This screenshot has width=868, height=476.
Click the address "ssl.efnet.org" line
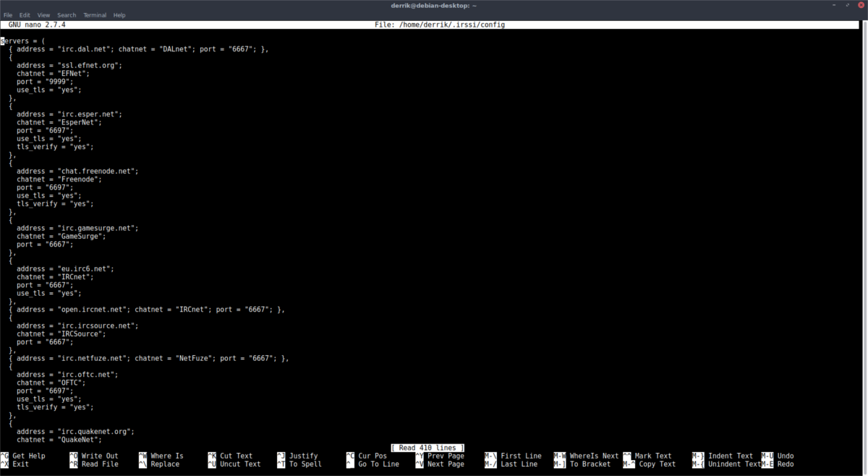[x=69, y=65]
